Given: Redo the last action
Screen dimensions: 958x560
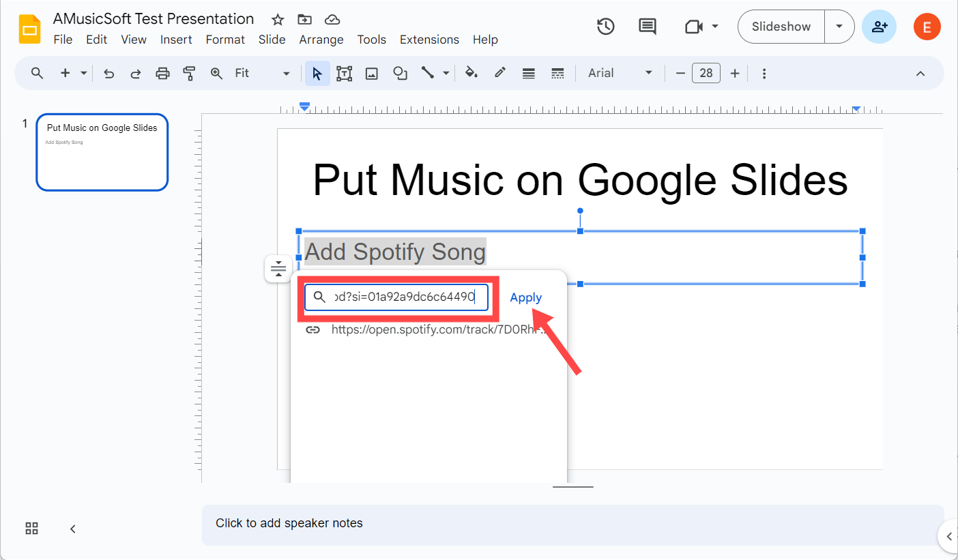Looking at the screenshot, I should [x=136, y=73].
